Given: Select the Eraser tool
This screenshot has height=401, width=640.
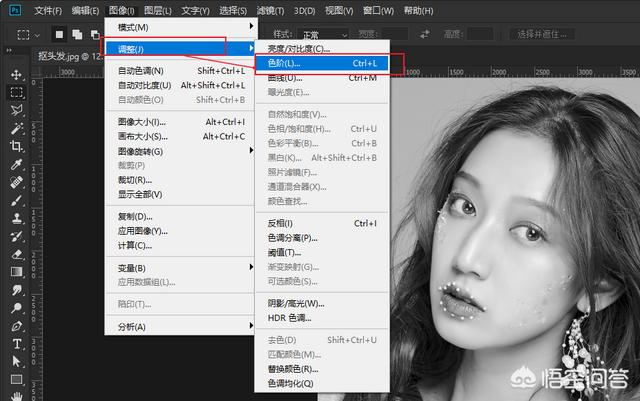Looking at the screenshot, I should [17, 254].
